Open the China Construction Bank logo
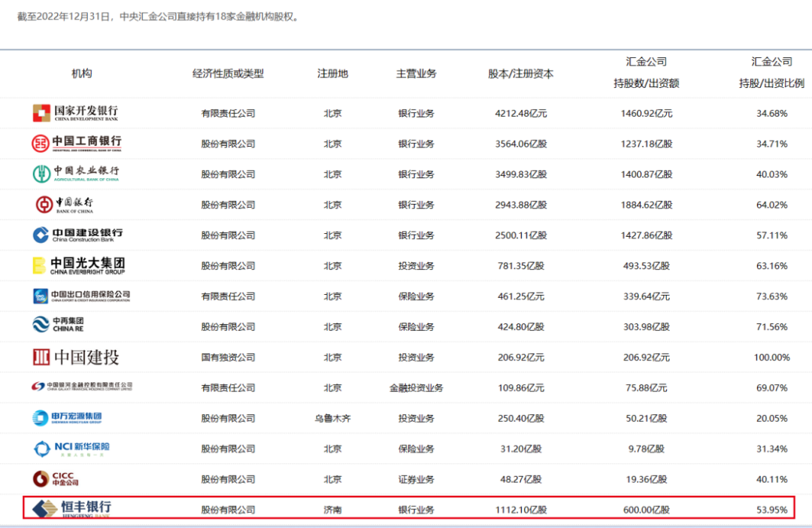The height and width of the screenshot is (528, 812). point(77,235)
